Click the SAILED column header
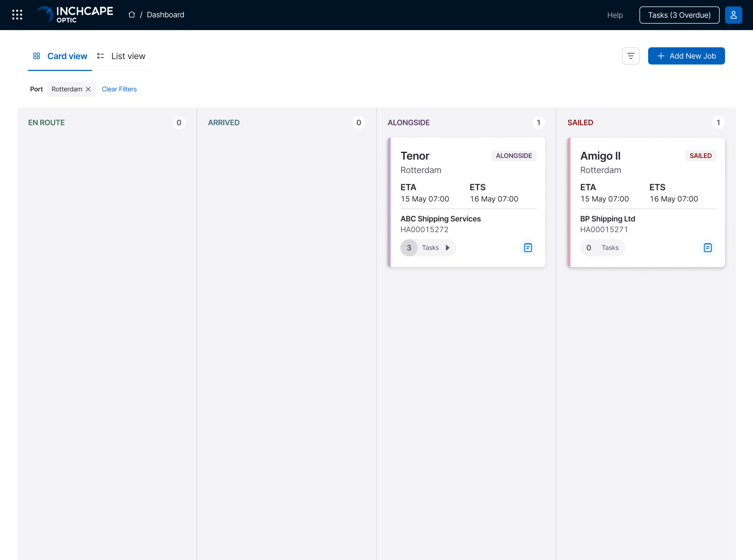 (580, 123)
